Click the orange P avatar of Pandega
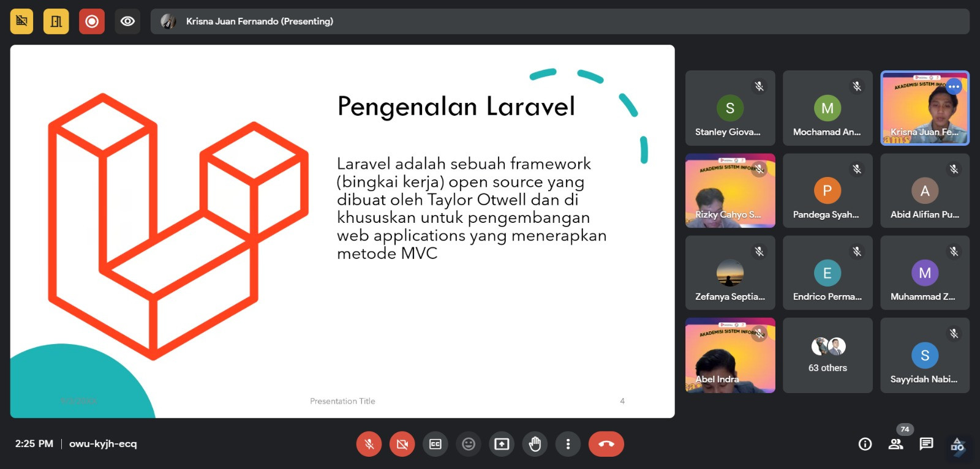 tap(827, 190)
